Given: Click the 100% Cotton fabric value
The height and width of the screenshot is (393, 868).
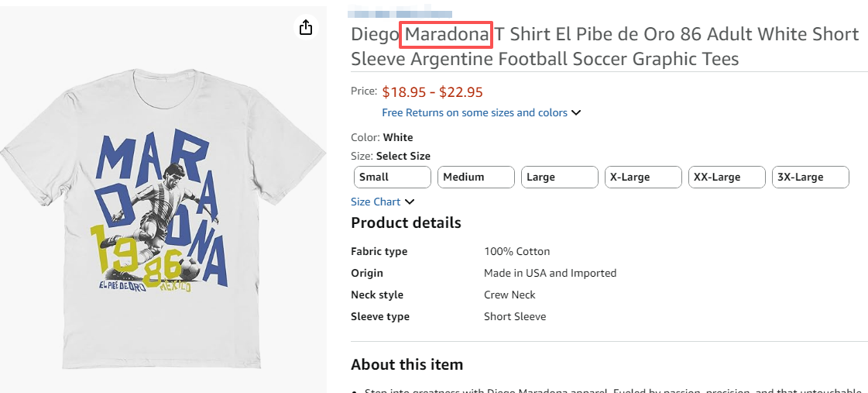Looking at the screenshot, I should coord(517,252).
